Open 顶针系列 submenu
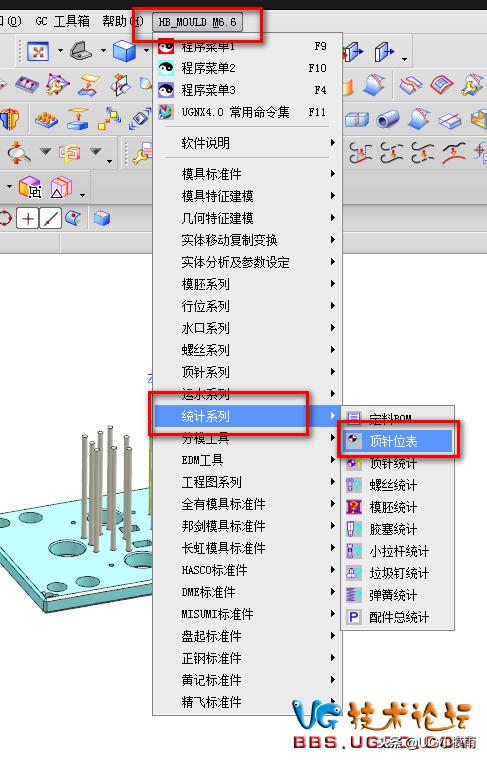 click(248, 372)
